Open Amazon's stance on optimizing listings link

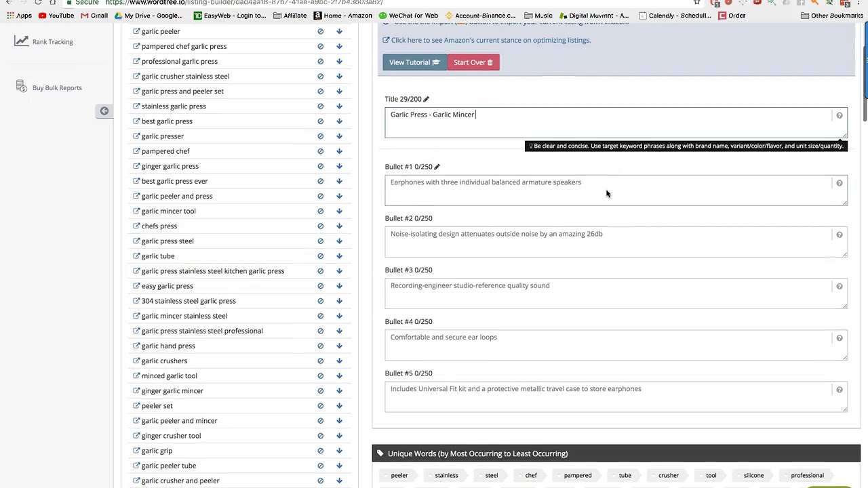point(490,40)
